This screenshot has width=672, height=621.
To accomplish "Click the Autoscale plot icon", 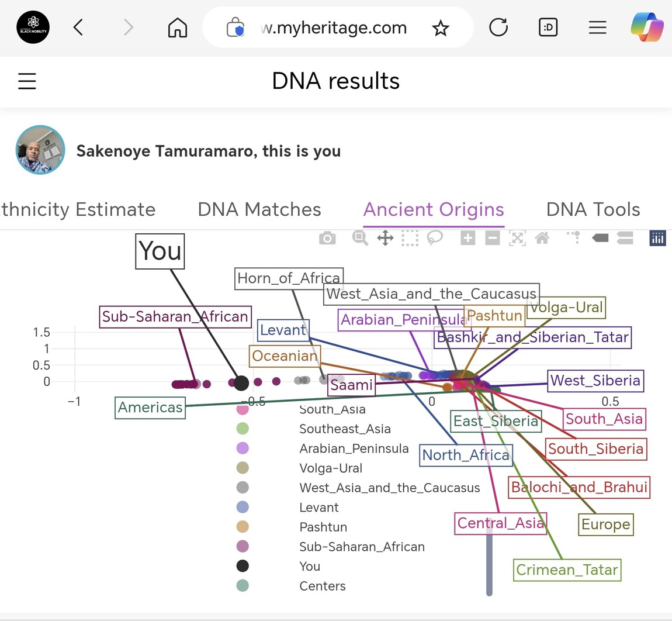I will pos(517,238).
